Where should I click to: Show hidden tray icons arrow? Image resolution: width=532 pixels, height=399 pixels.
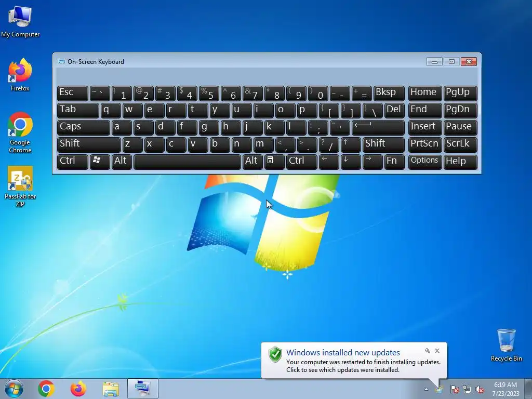coord(426,389)
